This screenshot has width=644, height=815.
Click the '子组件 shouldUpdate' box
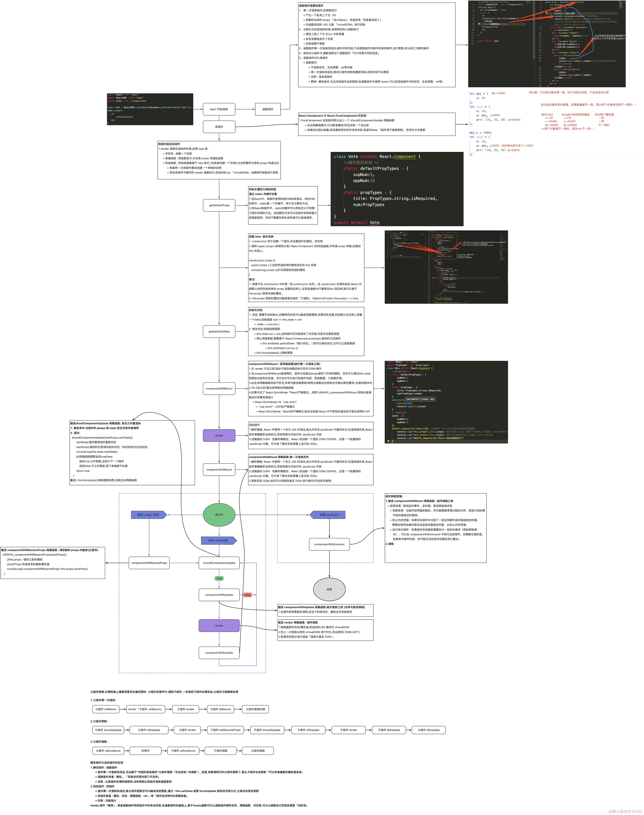coord(267,730)
